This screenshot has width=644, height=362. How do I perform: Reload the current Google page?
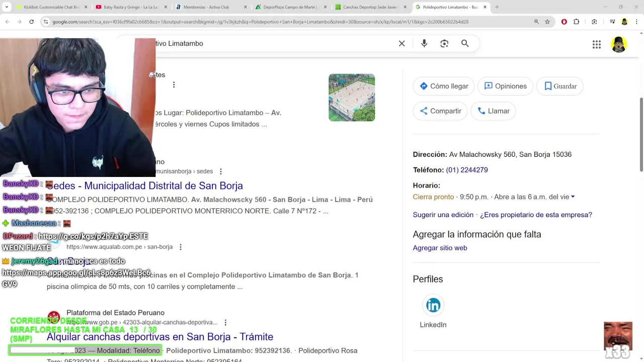[31, 22]
